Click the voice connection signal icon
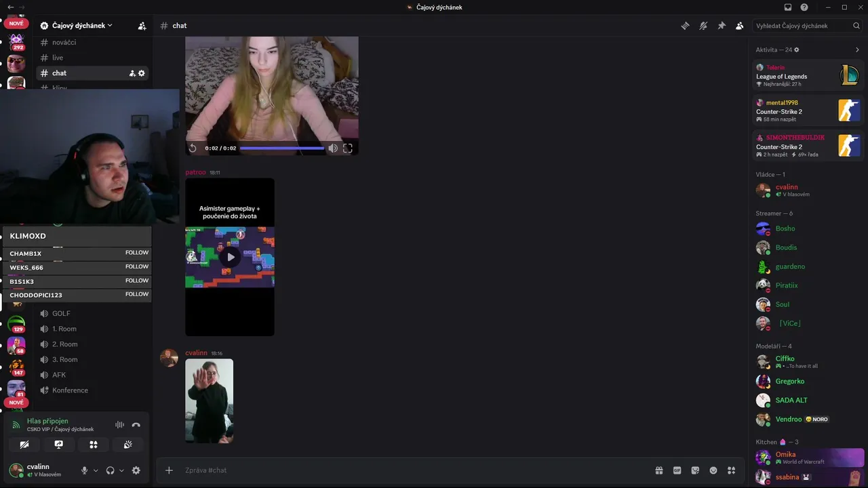 [x=16, y=425]
